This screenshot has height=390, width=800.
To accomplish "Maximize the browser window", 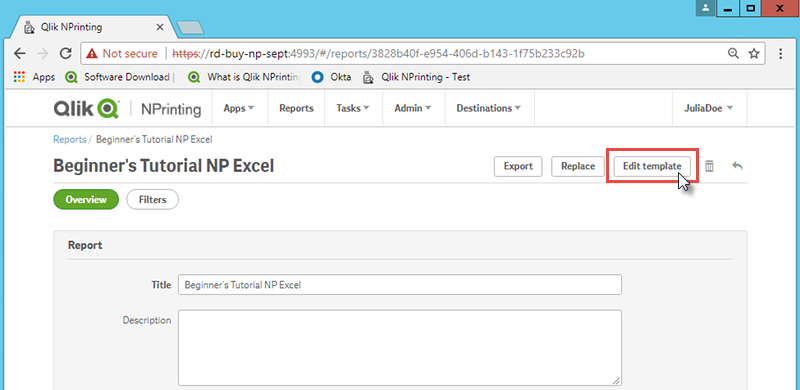I will [x=751, y=9].
